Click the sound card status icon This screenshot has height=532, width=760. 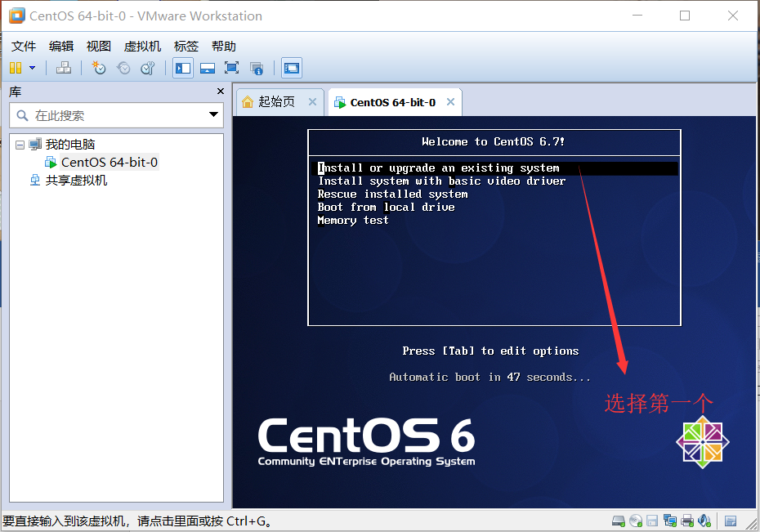click(704, 521)
